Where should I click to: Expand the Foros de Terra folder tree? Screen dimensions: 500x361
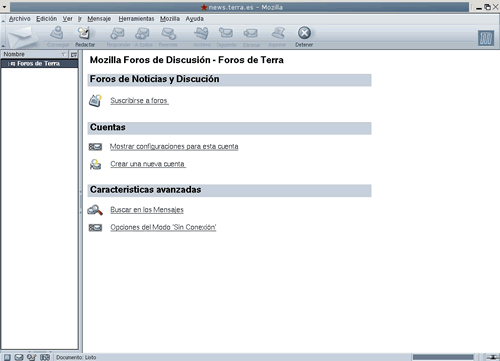pos(9,63)
